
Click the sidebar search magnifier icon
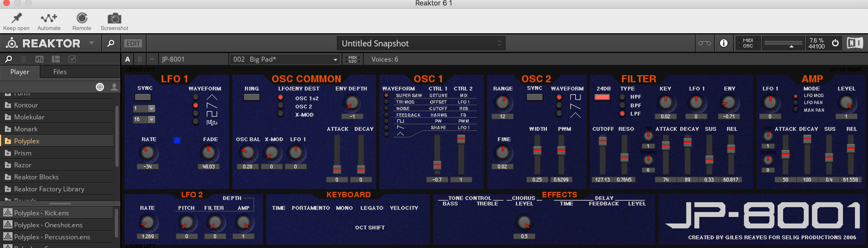pos(8,59)
